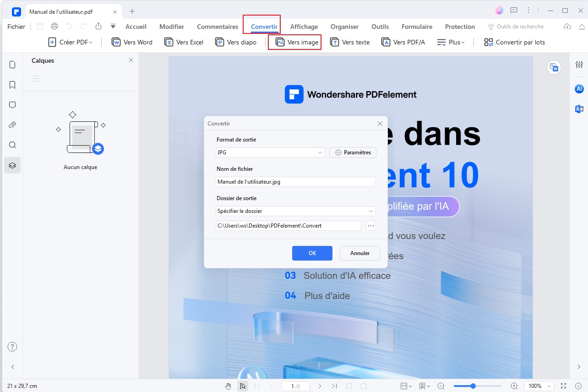Click the fullscreen icon in status bar
The width and height of the screenshot is (588, 392).
coord(564,386)
